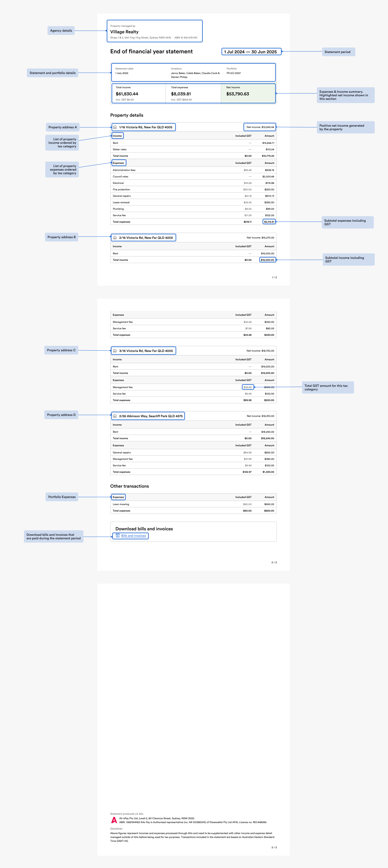This screenshot has height=868, width=388.
Task: Select the Property address D annotation label
Action: point(61,415)
